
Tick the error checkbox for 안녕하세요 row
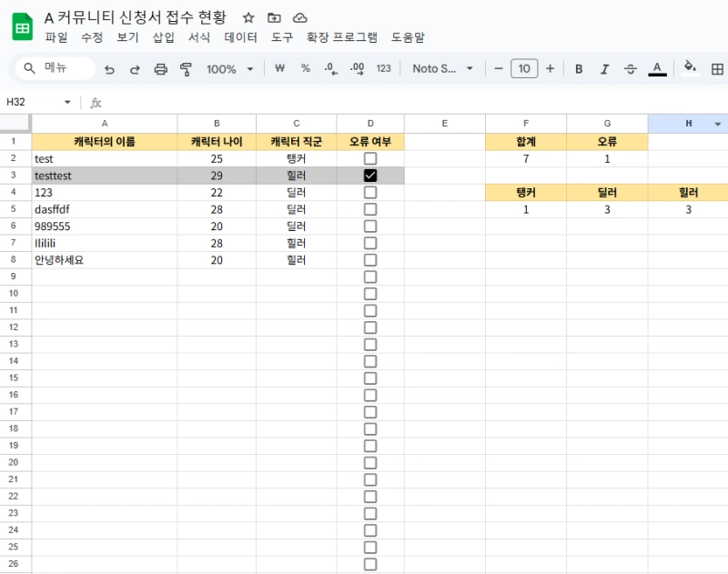pos(370,260)
